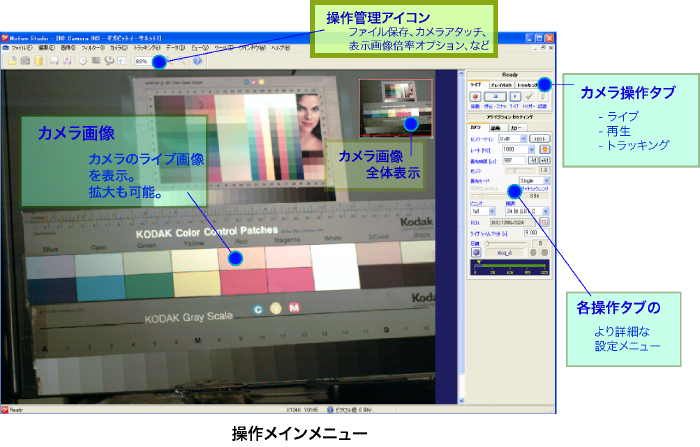The width and height of the screenshot is (700, 447).
Task: Click the zoom percentage 80% field
Action: point(143,61)
